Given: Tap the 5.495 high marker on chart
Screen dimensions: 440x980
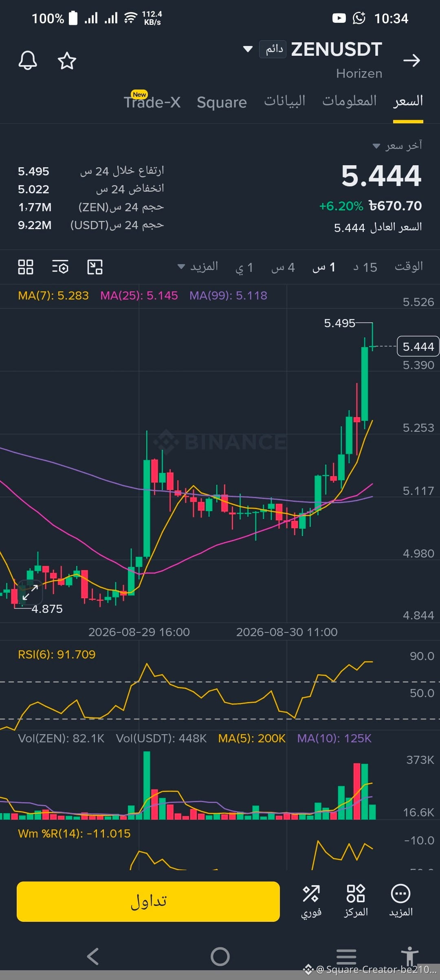Looking at the screenshot, I should pyautogui.click(x=339, y=323).
